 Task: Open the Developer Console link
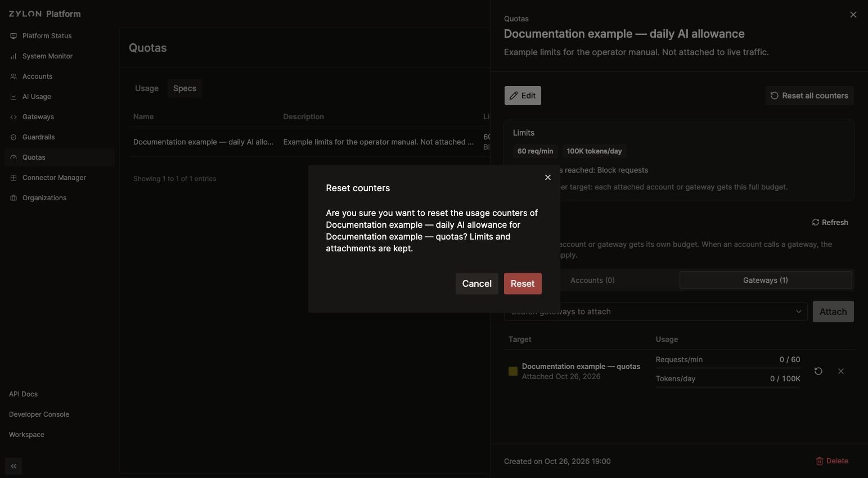pos(39,414)
